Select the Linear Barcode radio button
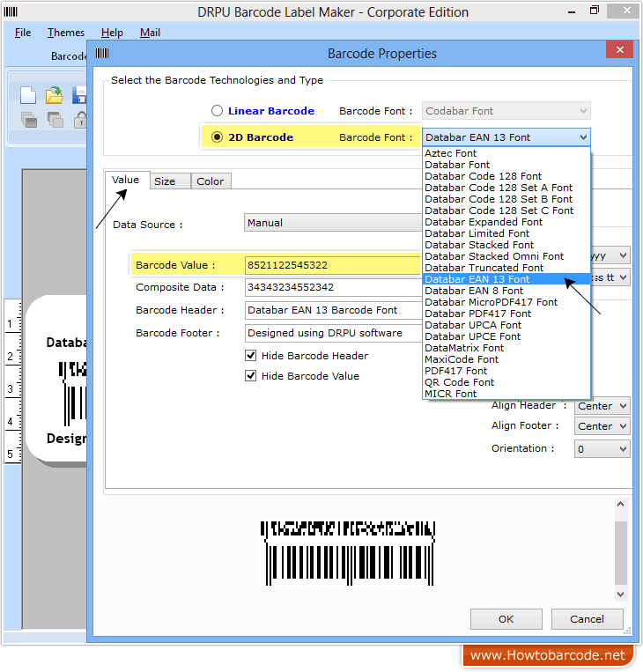This screenshot has width=643, height=672. click(217, 111)
